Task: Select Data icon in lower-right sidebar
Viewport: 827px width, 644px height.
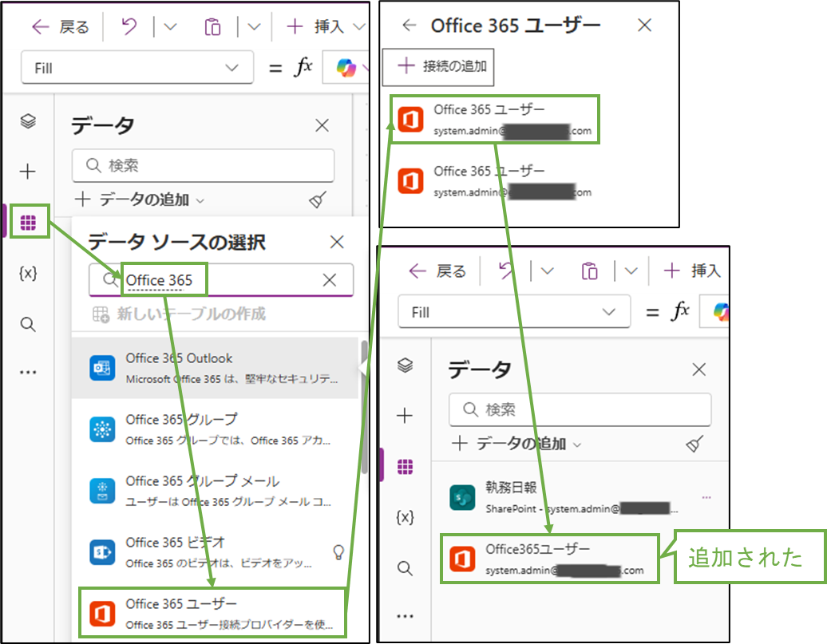Action: [405, 467]
